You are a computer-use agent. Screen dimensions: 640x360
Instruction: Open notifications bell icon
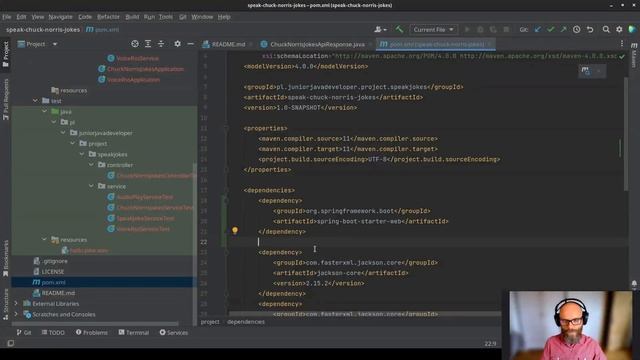pyautogui.click(x=634, y=283)
